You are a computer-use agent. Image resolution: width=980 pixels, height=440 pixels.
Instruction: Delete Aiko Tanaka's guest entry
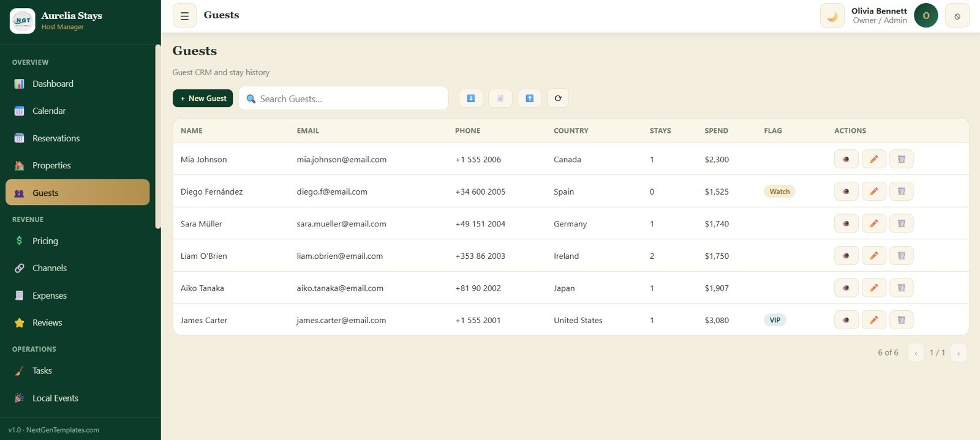[x=902, y=288]
